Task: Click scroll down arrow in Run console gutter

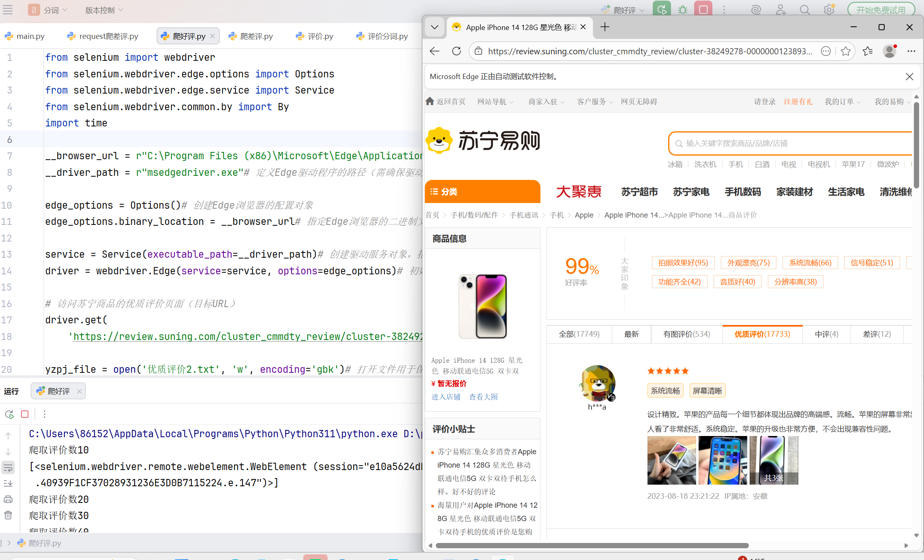Action: [x=8, y=452]
